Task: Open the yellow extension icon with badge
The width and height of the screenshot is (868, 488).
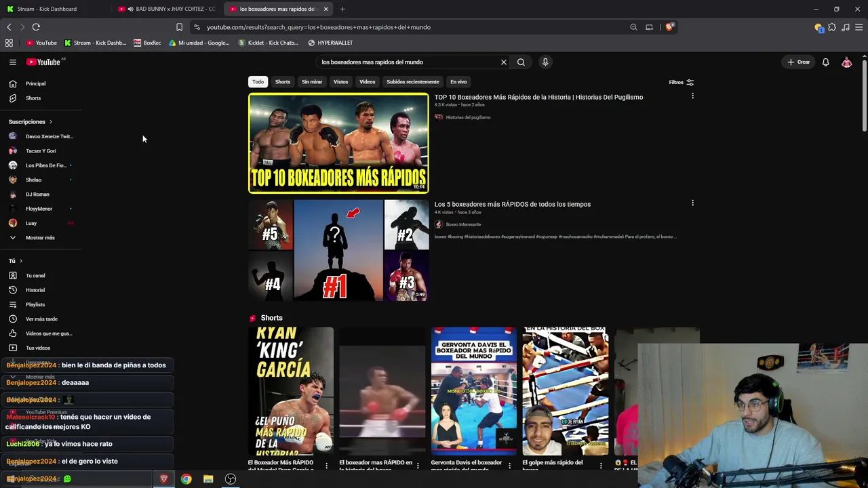Action: 818,27
